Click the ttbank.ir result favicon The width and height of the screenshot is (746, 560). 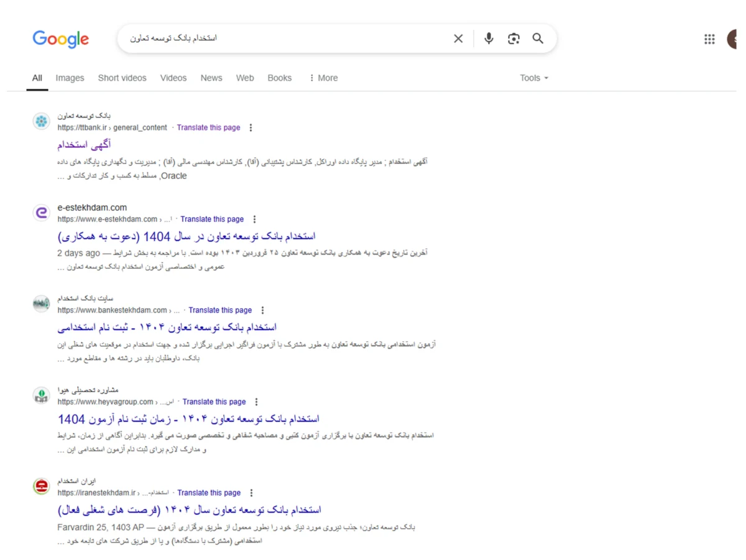pos(42,121)
